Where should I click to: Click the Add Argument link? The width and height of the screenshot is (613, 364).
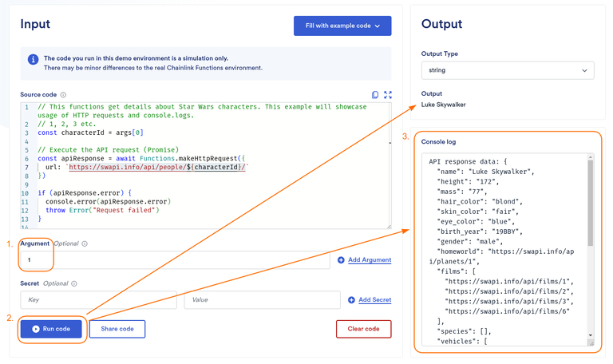click(x=370, y=260)
